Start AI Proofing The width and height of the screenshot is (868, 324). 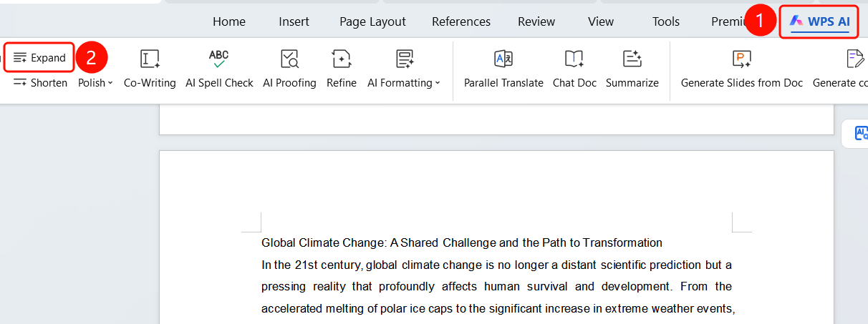289,69
